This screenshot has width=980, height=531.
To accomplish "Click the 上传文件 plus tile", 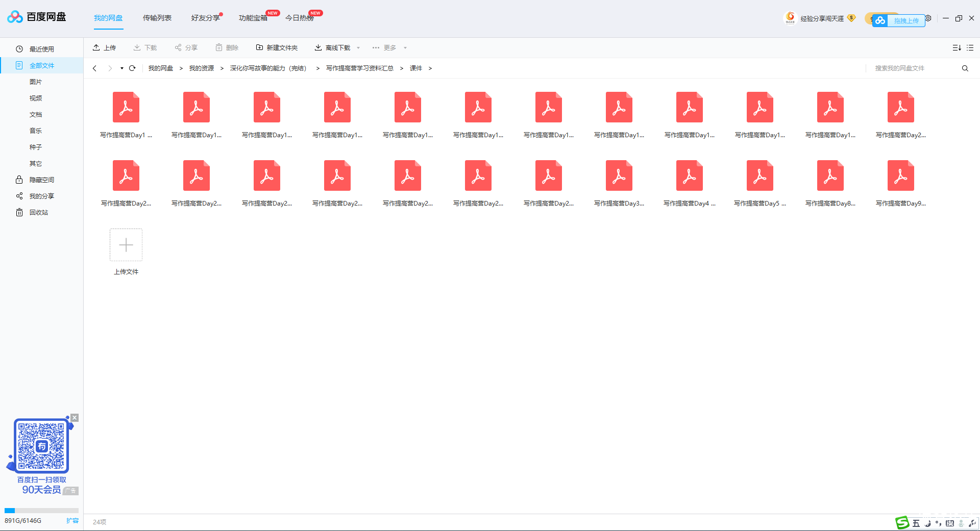I will [126, 245].
